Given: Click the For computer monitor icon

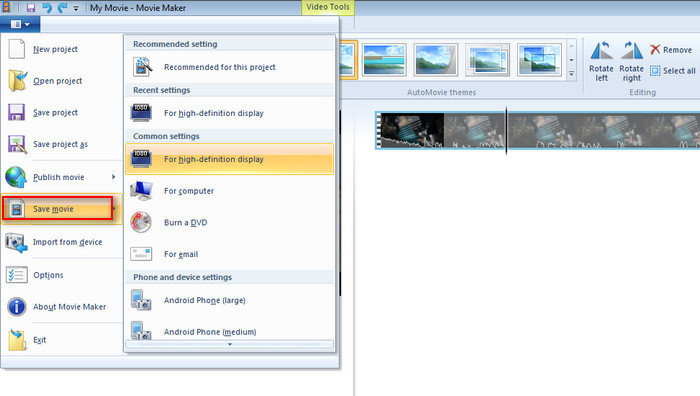Looking at the screenshot, I should (141, 191).
